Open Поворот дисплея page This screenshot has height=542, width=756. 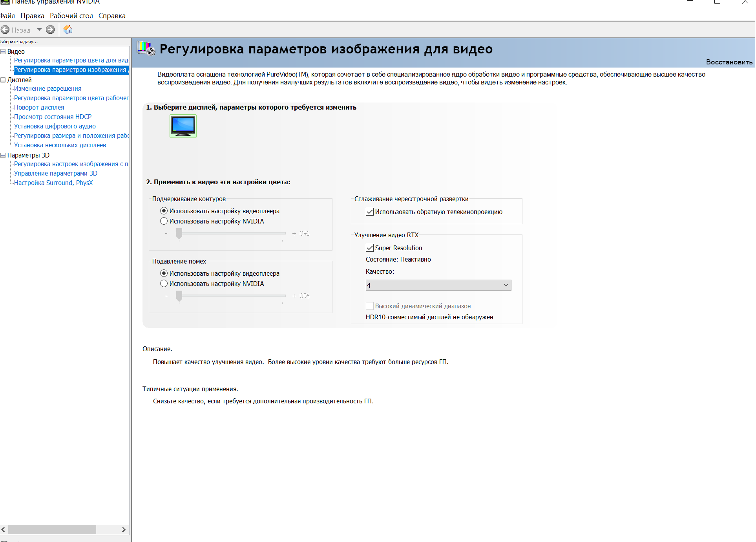(x=39, y=107)
